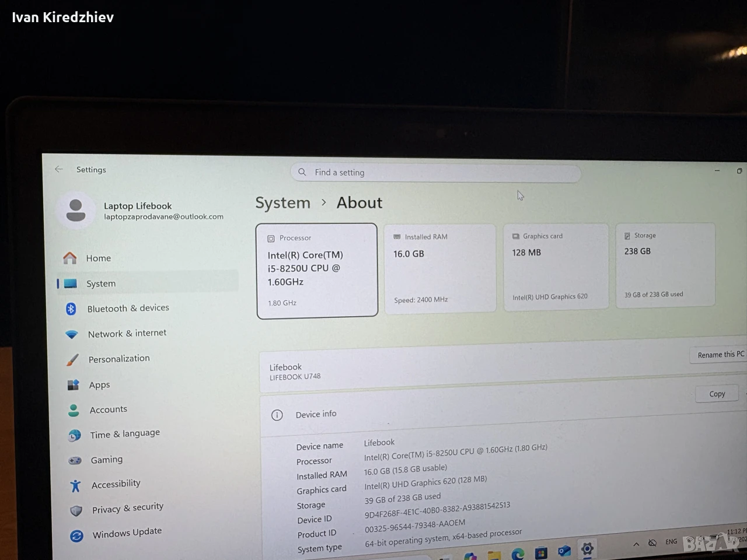
Task: Click the Accounts person icon
Action: (x=74, y=411)
